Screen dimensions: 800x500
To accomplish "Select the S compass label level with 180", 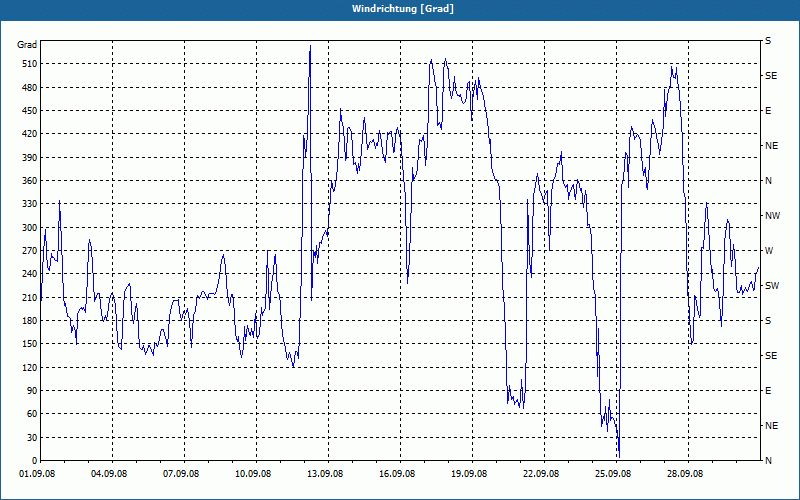I will tap(768, 321).
